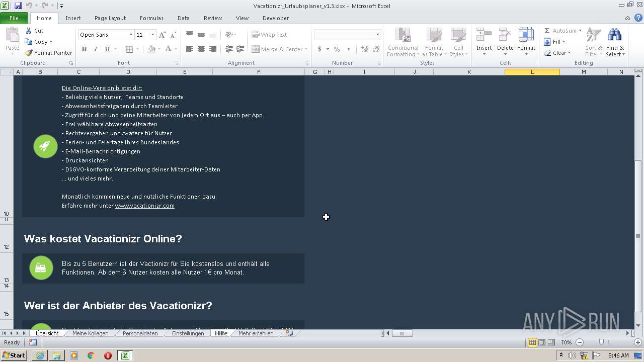644x362 pixels.
Task: Select the Mehr erfahren sheet tab
Action: tap(256, 333)
